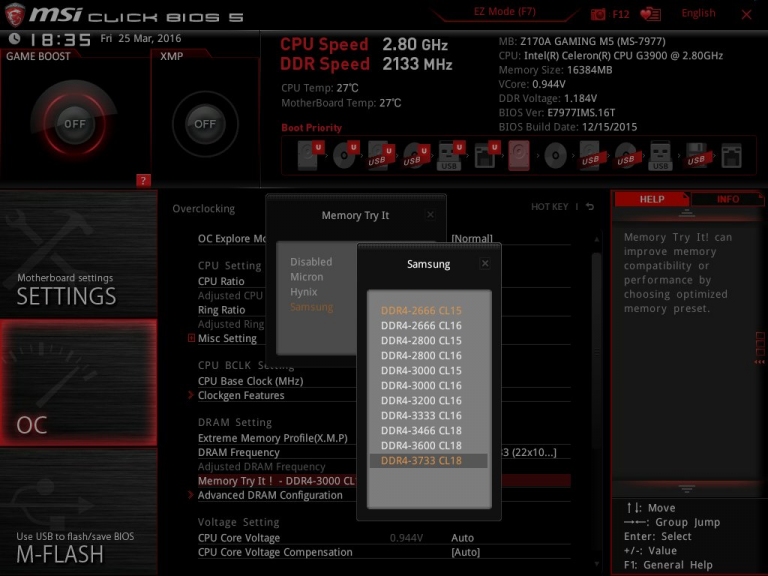Switch to the INFO tab
Image resolution: width=768 pixels, height=576 pixels.
(x=727, y=199)
